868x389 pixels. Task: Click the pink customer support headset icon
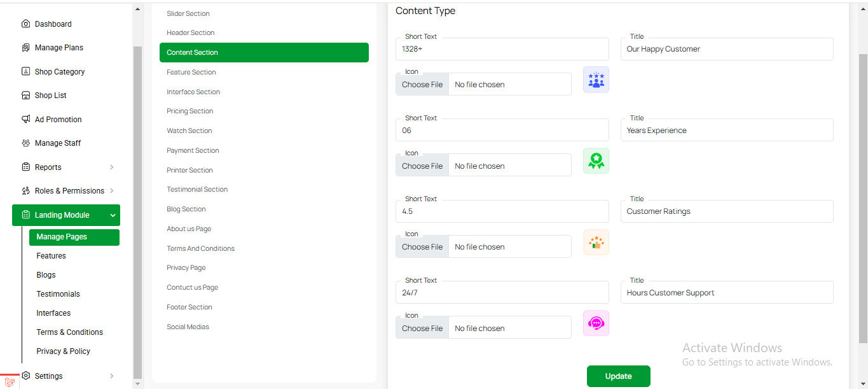pos(596,323)
